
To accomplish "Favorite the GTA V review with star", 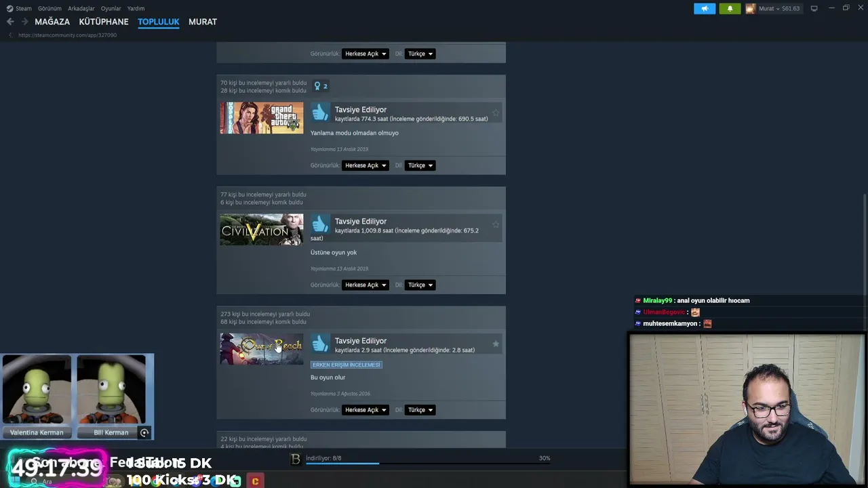I will tap(496, 113).
